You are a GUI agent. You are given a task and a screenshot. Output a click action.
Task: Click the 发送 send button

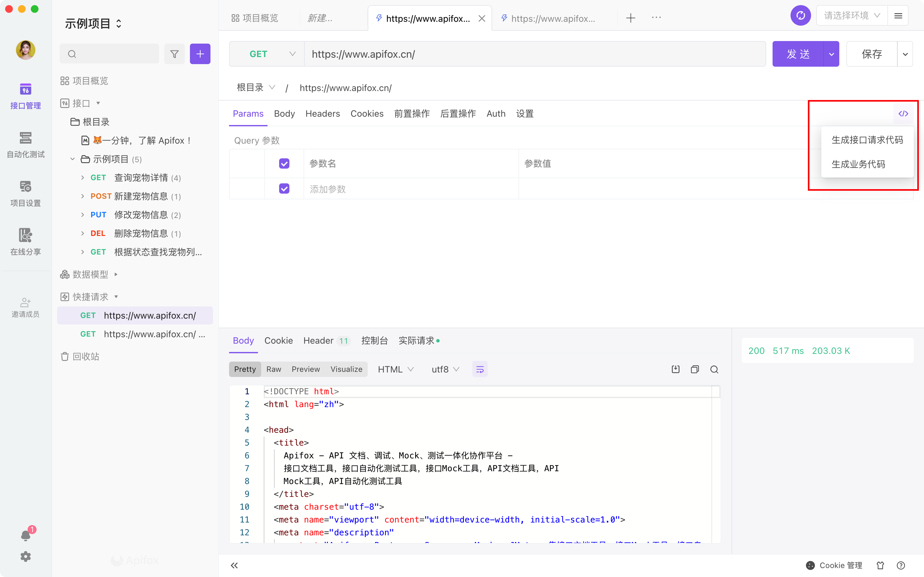pyautogui.click(x=798, y=54)
